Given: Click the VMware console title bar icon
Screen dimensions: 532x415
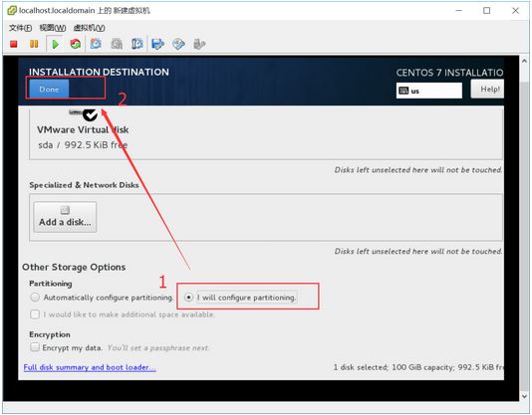Looking at the screenshot, I should [x=12, y=11].
